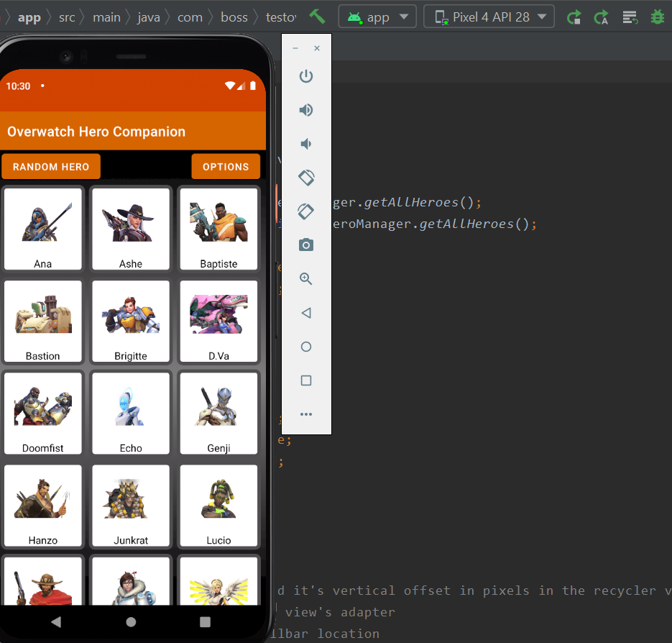Select the McCree cowboy hero card

[x=43, y=581]
